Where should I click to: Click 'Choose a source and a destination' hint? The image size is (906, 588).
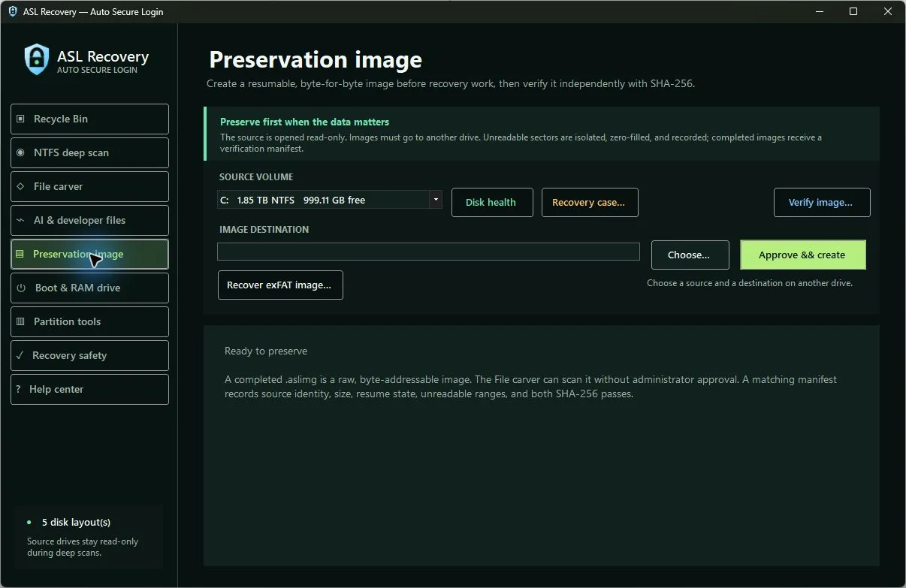coord(750,283)
